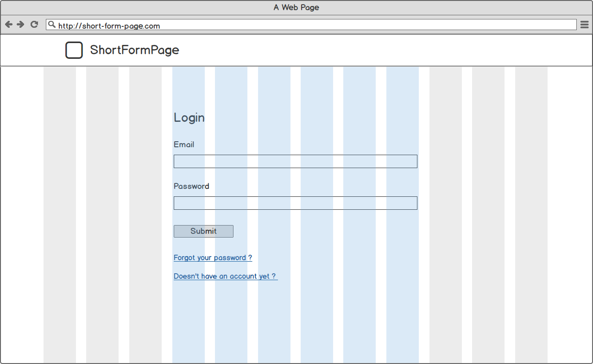Reload the page with refresh icon
This screenshot has width=593, height=364.
click(34, 25)
